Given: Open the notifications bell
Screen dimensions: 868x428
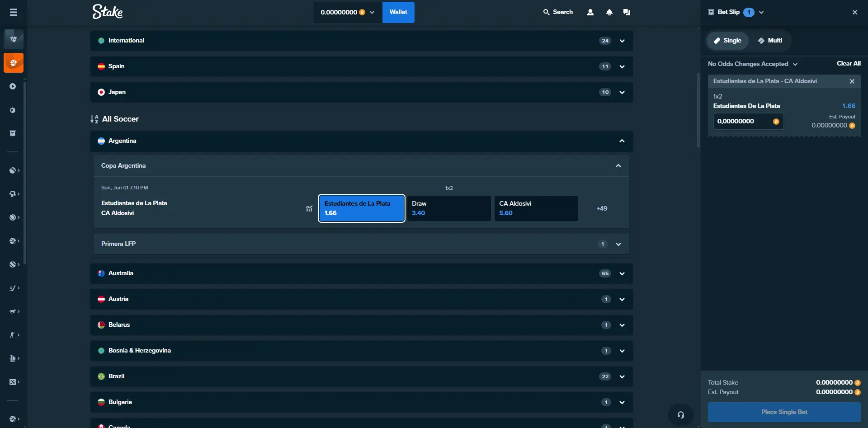Looking at the screenshot, I should [x=609, y=12].
